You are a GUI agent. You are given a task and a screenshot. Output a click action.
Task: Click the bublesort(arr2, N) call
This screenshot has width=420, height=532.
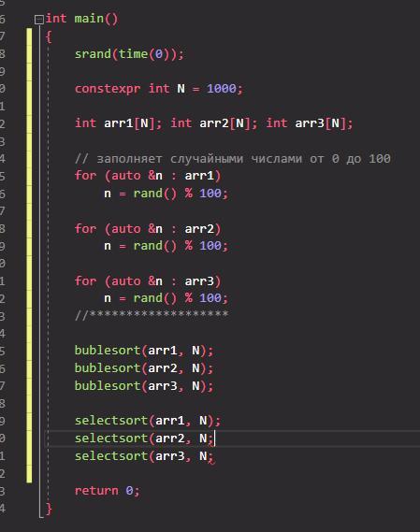pyautogui.click(x=144, y=368)
